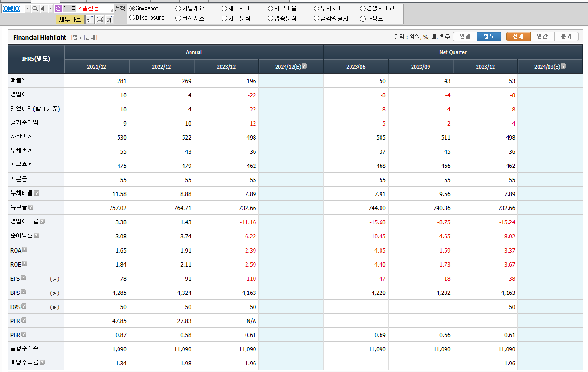Click the Annual column group header
Viewport: 588px width, 372px height.
194,52
